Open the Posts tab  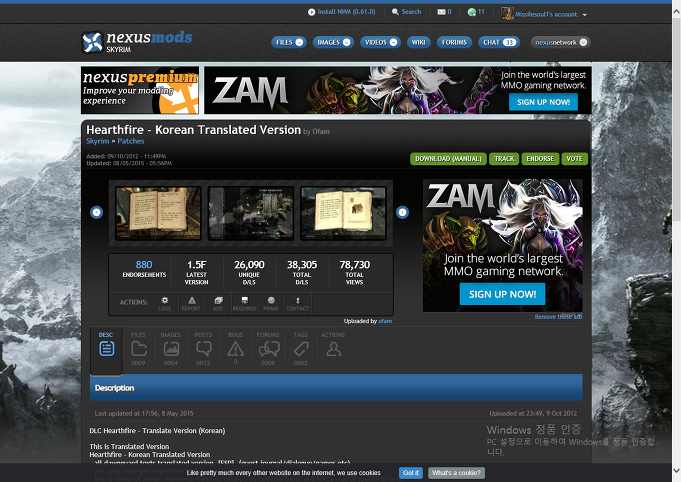(203, 349)
